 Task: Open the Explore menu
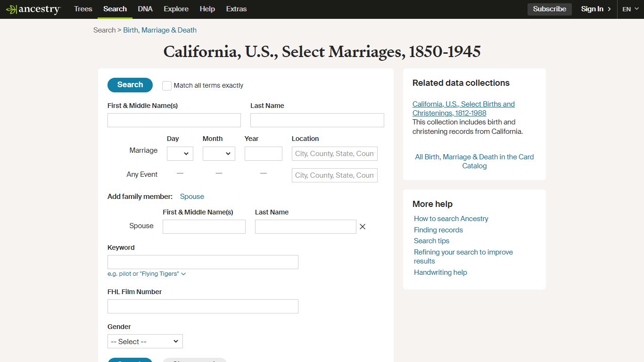coord(176,9)
